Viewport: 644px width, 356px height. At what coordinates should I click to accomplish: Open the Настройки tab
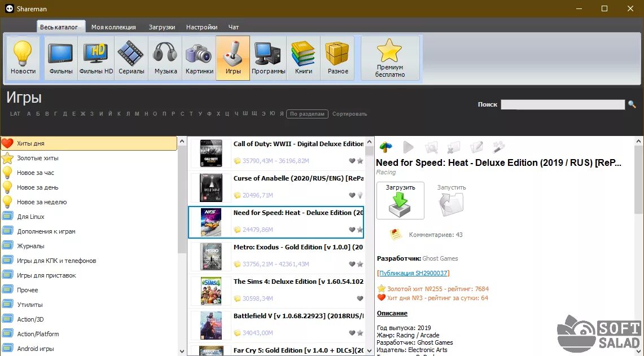(201, 27)
